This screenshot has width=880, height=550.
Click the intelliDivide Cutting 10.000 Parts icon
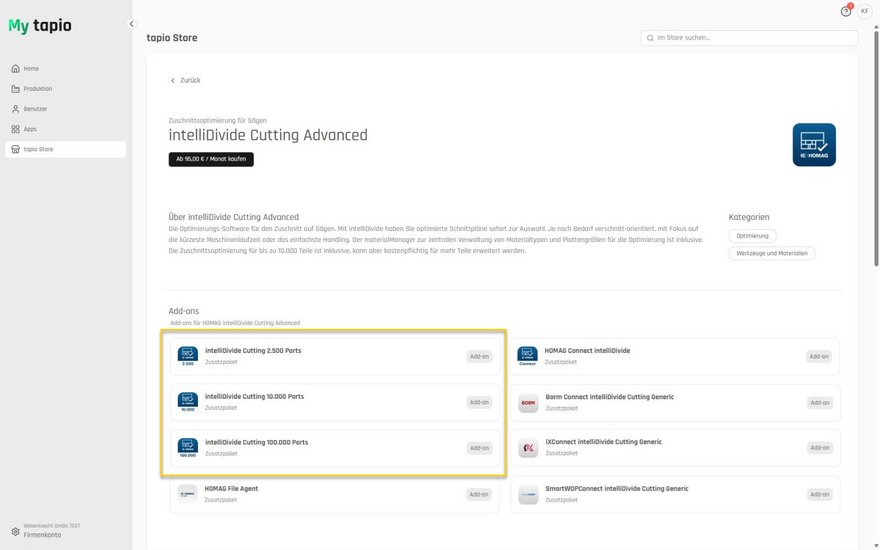188,402
